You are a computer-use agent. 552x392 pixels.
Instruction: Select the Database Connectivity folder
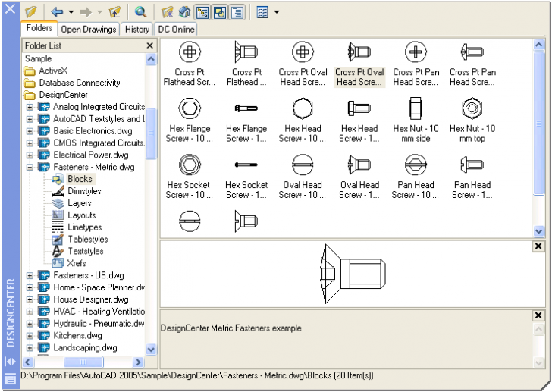tap(72, 83)
